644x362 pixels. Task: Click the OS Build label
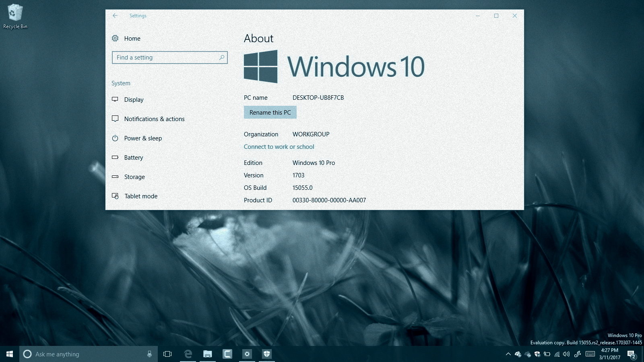(255, 188)
